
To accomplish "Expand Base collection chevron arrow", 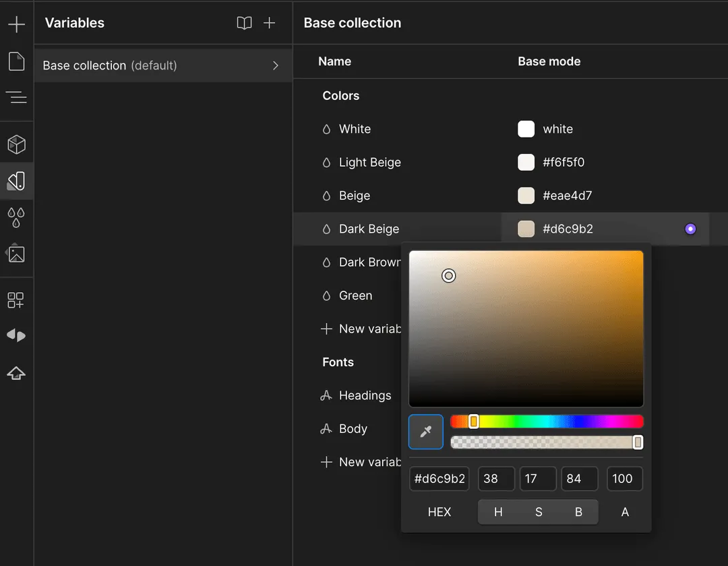I will (275, 65).
